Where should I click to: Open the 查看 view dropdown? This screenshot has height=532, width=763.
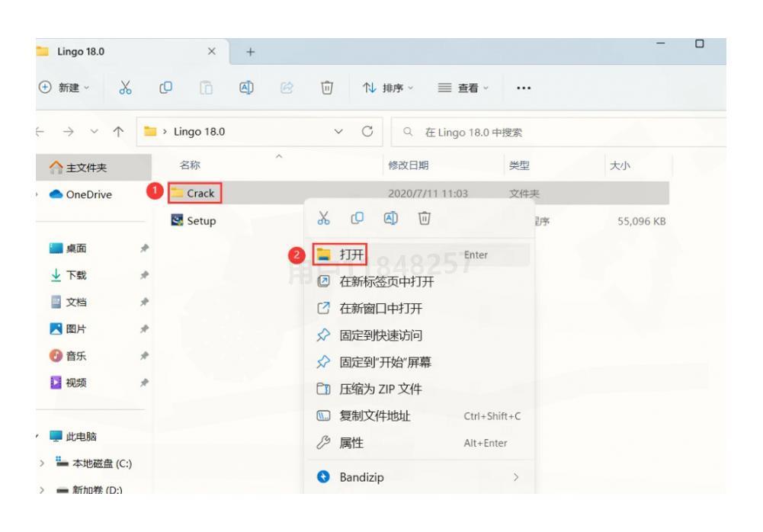pyautogui.click(x=463, y=88)
